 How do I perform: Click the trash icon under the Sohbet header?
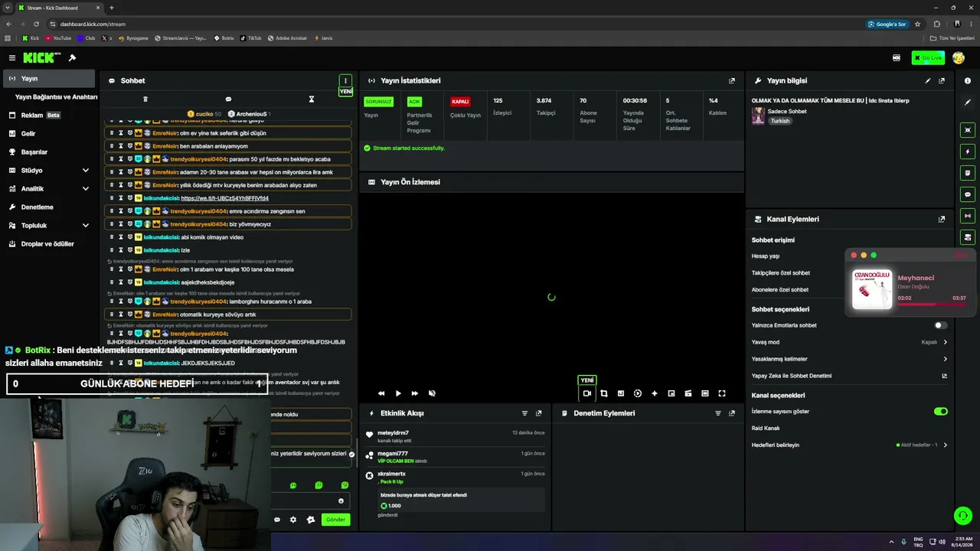click(145, 99)
